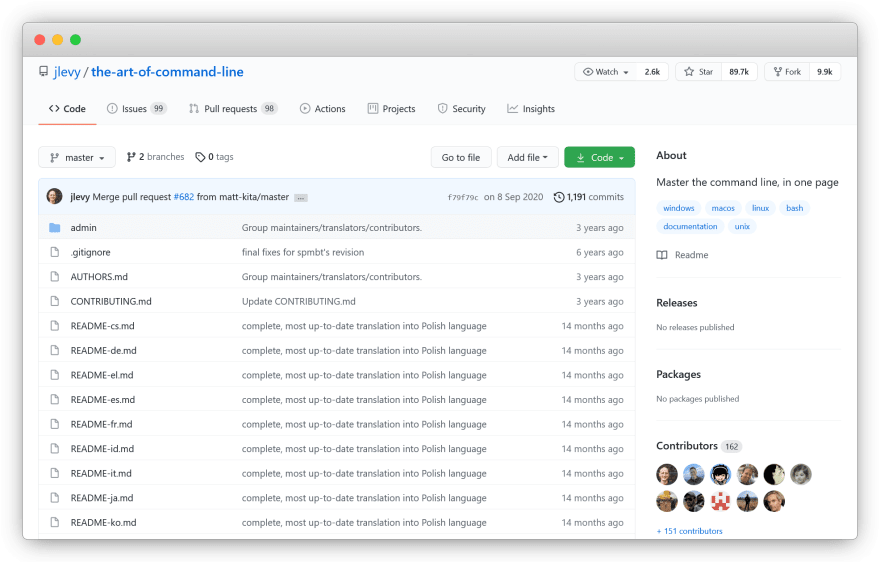Fork the repository
880x562 pixels.
[787, 72]
